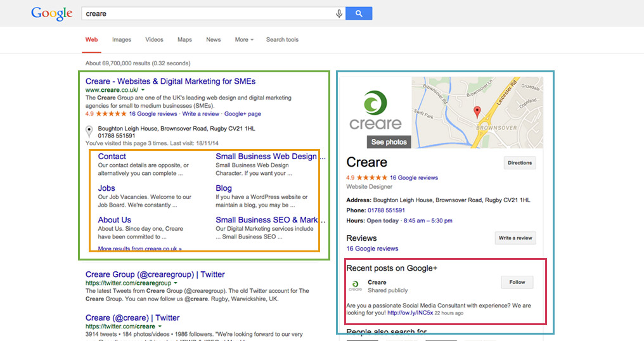Open the http://ow.ly/INC5x link
This screenshot has width=644, height=341.
point(410,312)
